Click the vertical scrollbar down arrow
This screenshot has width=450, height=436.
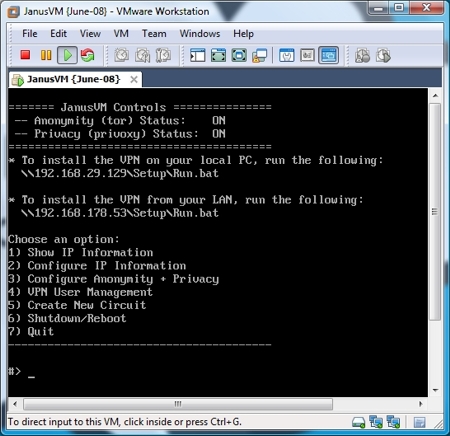coord(435,390)
